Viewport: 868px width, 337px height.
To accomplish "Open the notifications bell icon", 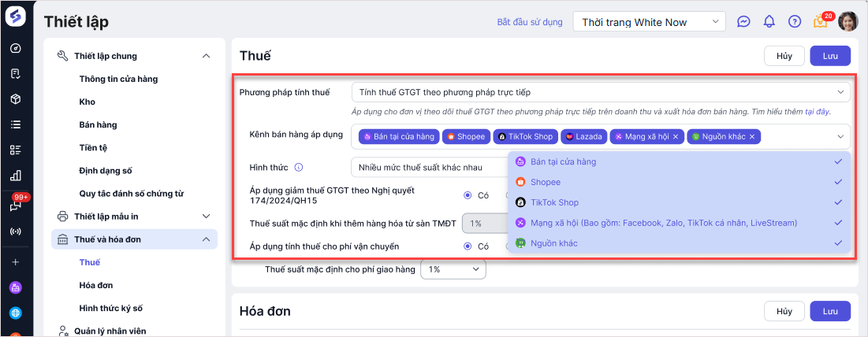I will click(769, 22).
